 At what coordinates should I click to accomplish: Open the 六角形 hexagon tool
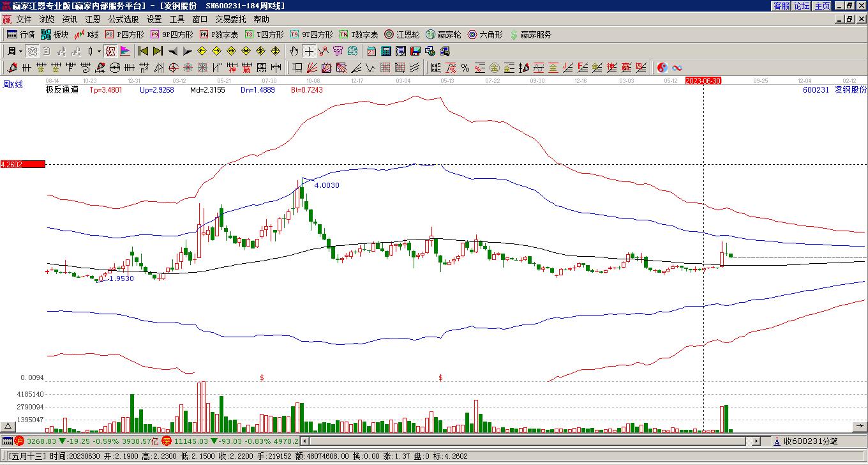point(485,34)
